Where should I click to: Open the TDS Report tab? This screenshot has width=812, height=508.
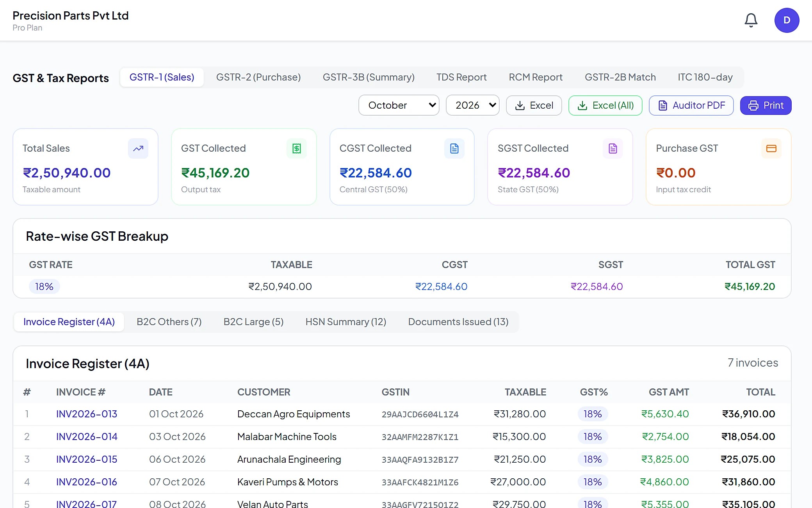coord(461,77)
